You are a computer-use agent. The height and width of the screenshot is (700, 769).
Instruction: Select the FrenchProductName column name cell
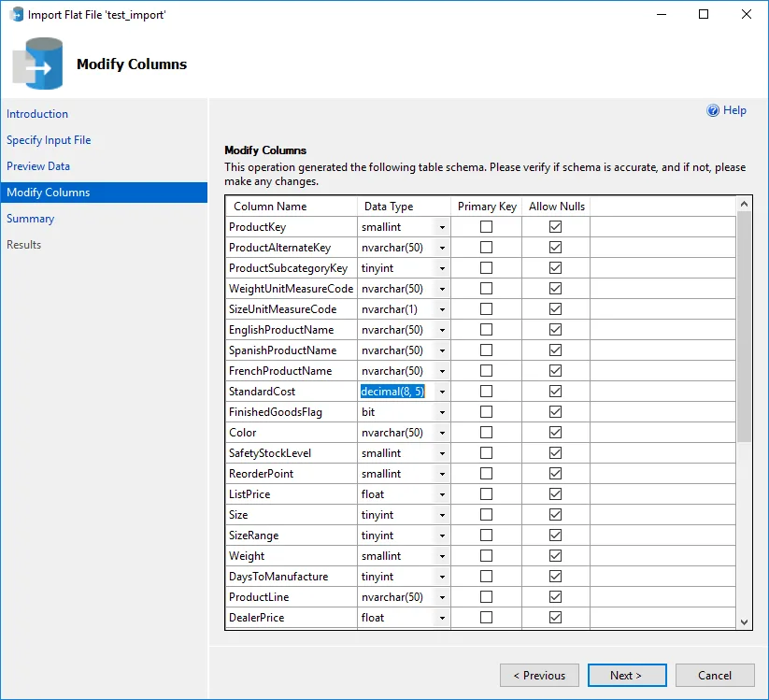(292, 371)
